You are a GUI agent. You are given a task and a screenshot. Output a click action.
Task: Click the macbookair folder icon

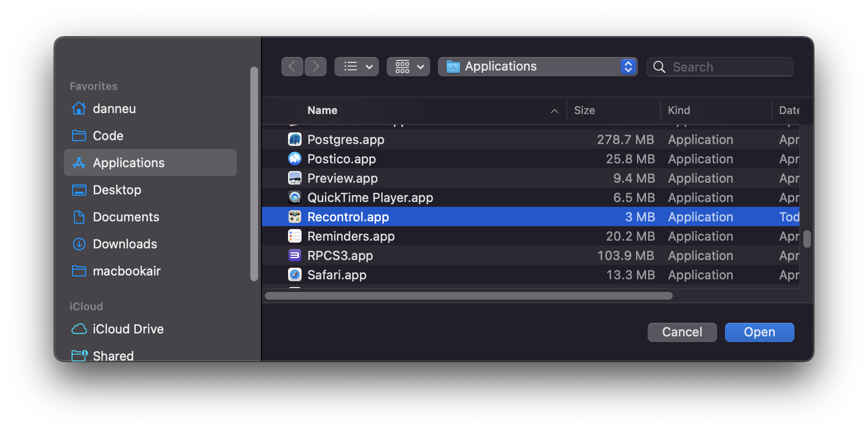tap(79, 271)
